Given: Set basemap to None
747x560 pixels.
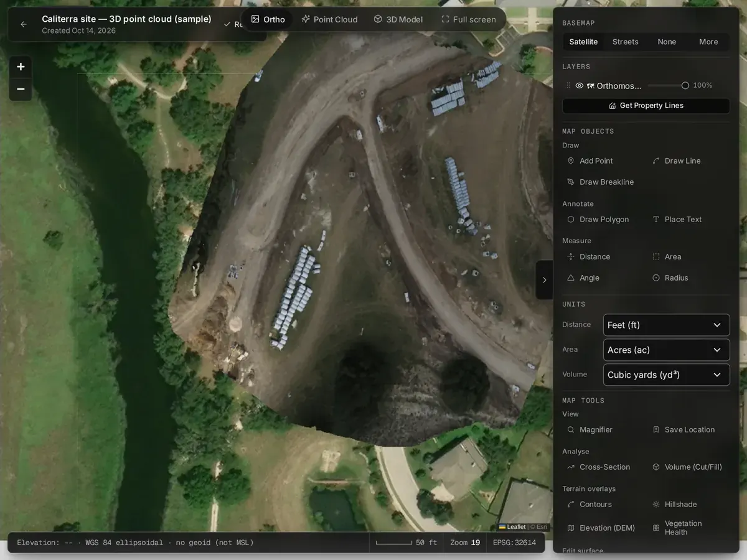Looking at the screenshot, I should pos(667,42).
